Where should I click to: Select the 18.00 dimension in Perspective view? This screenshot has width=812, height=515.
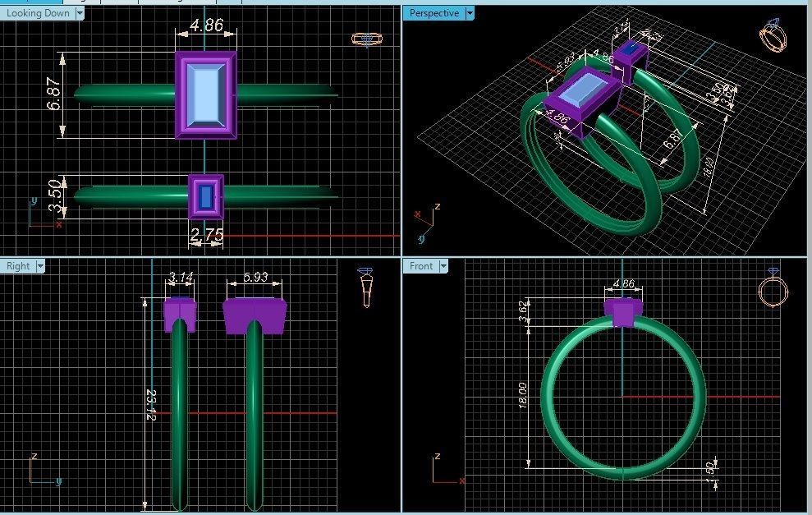coord(709,168)
